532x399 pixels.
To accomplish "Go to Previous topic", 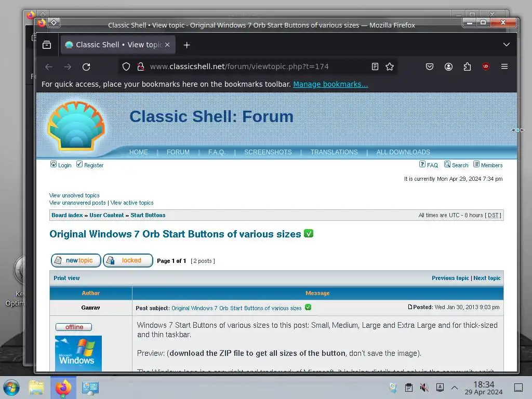I will click(x=450, y=278).
